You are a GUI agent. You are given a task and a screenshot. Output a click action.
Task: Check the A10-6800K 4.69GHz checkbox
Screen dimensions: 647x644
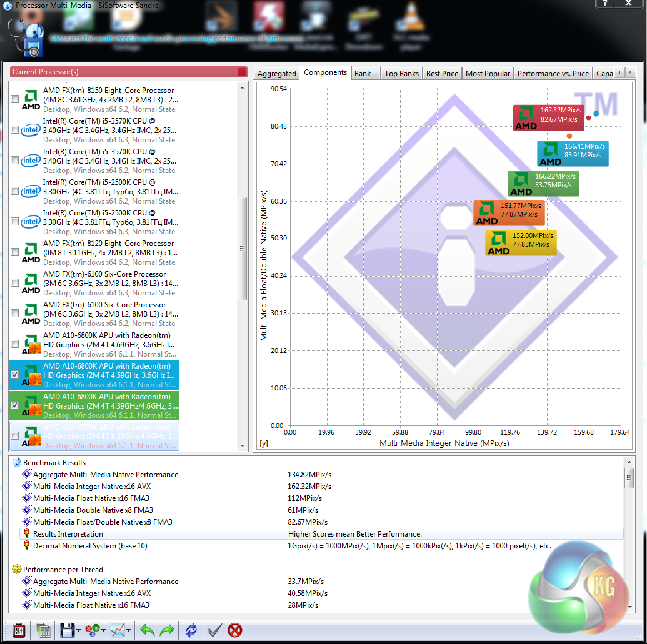tap(15, 344)
